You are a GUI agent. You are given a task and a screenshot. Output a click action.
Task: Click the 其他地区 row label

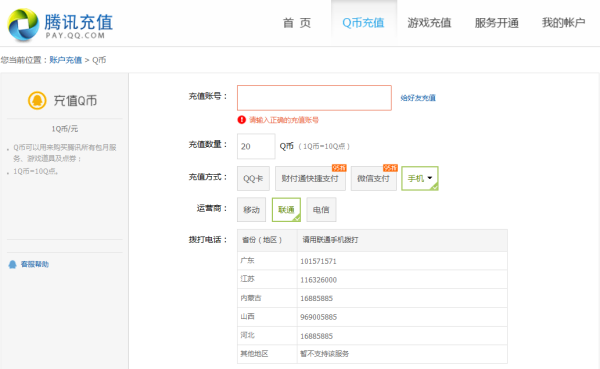254,354
